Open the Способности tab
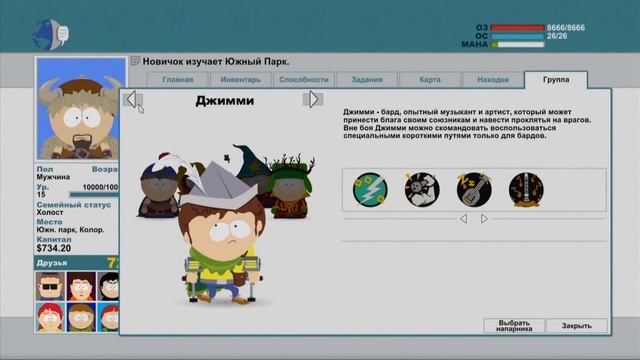This screenshot has width=640, height=360. coord(304,80)
